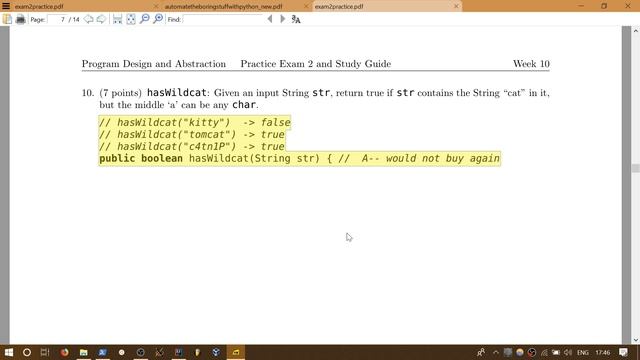Open the People icon in system tray
The image size is (640, 360).
(481, 352)
